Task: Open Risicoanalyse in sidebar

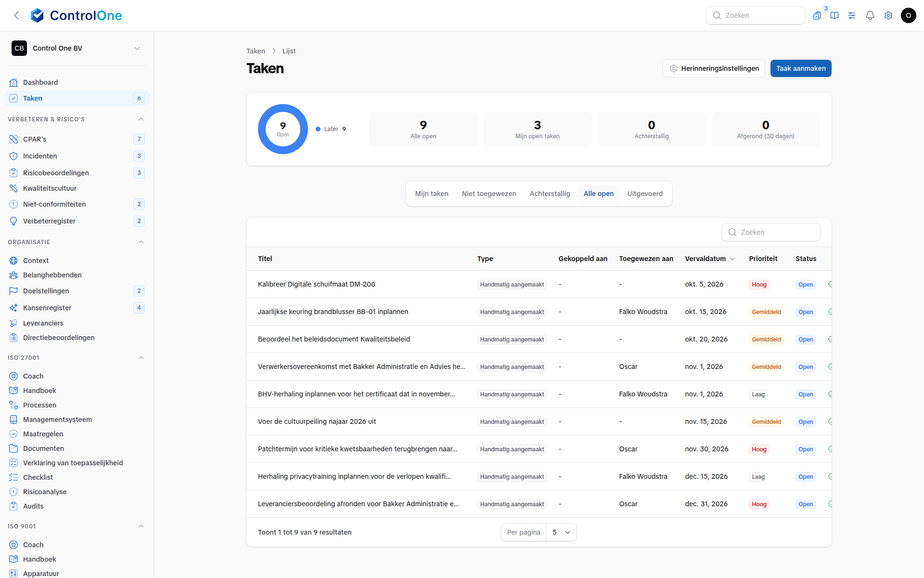Action: coord(77,492)
